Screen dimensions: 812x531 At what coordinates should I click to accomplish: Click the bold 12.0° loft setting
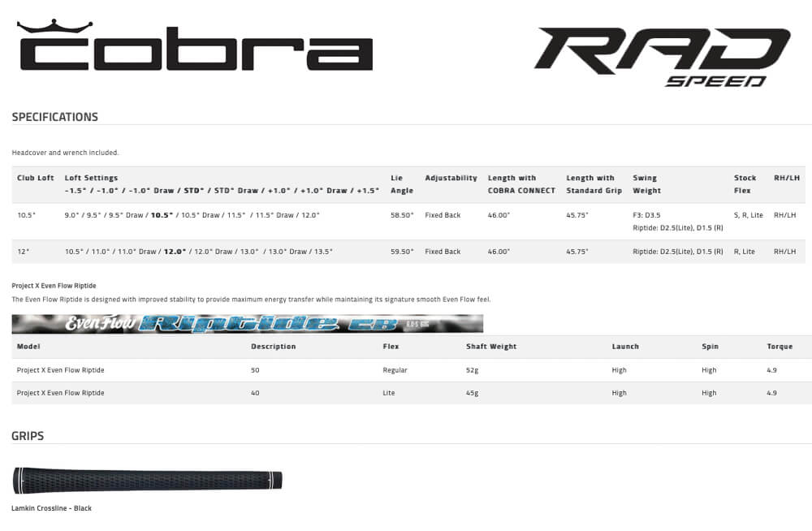coord(175,251)
